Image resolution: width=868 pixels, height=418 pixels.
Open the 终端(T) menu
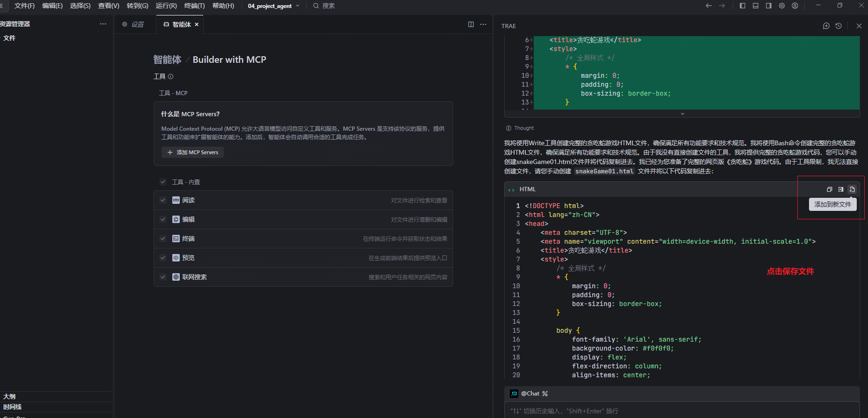195,6
